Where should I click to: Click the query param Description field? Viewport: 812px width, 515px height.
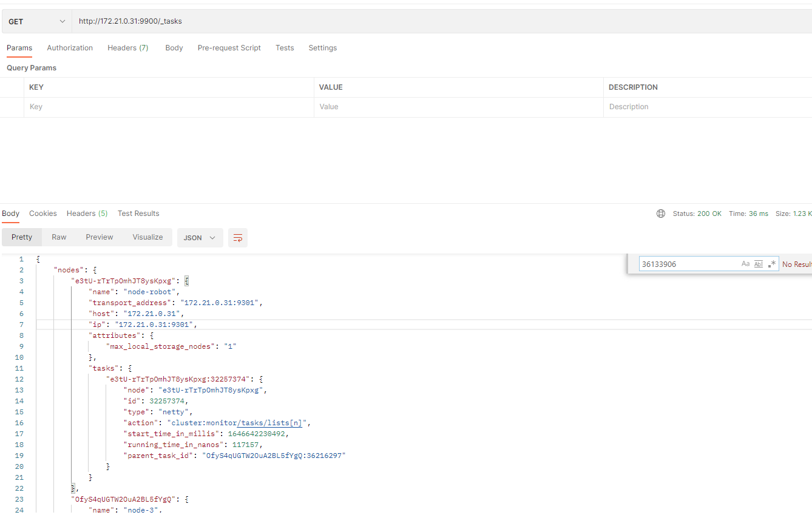click(708, 107)
